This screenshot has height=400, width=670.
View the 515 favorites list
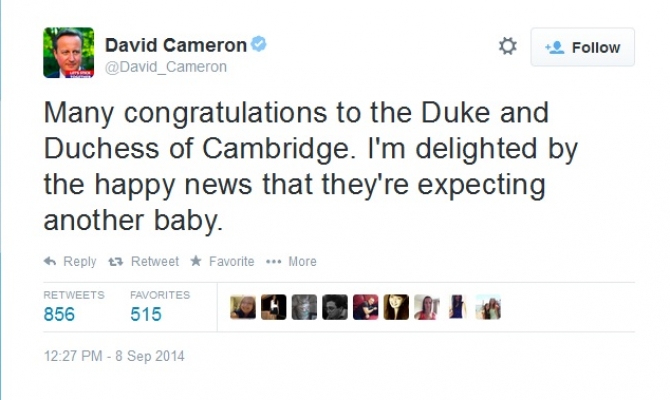click(x=146, y=314)
